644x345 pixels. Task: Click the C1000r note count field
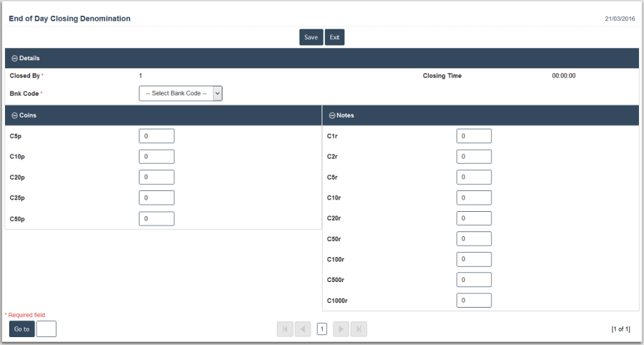coord(474,301)
